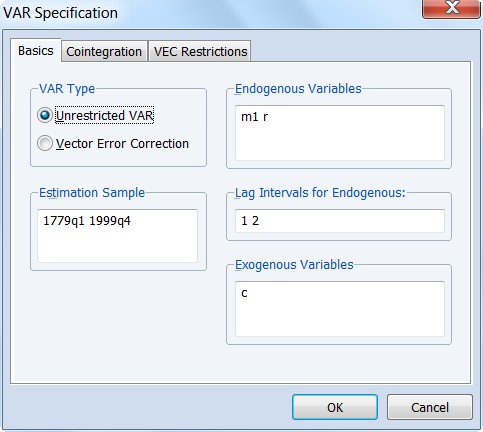Select the Basics tab

[x=36, y=51]
